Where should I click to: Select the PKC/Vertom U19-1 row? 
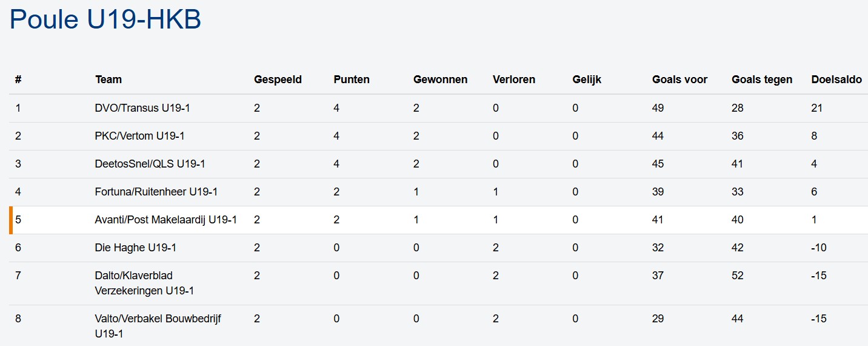(x=139, y=136)
